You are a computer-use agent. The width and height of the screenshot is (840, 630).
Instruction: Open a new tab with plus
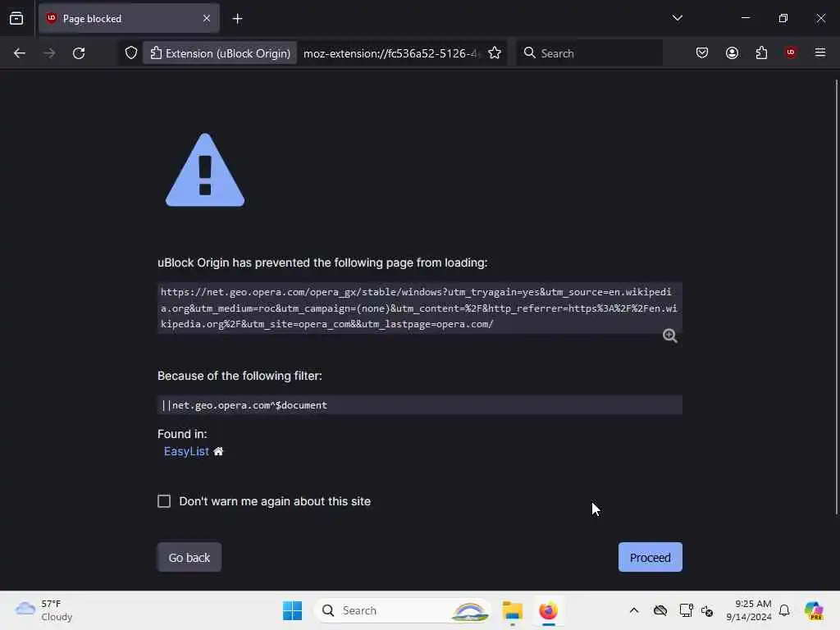[x=237, y=19]
